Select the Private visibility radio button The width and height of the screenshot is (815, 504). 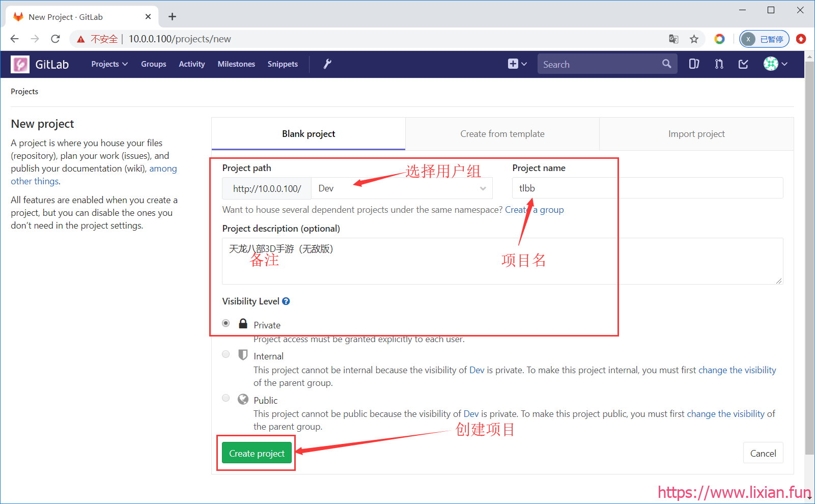click(226, 323)
